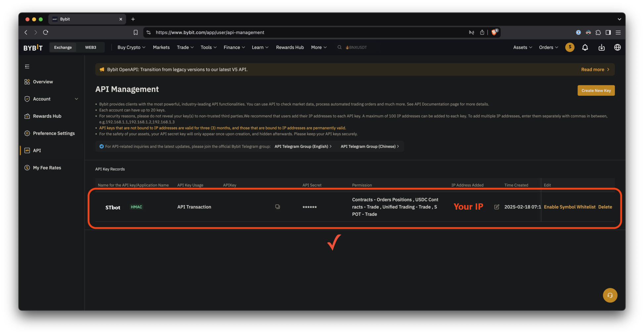The image size is (644, 335).
Task: Expand the Orders dropdown
Action: [548, 47]
